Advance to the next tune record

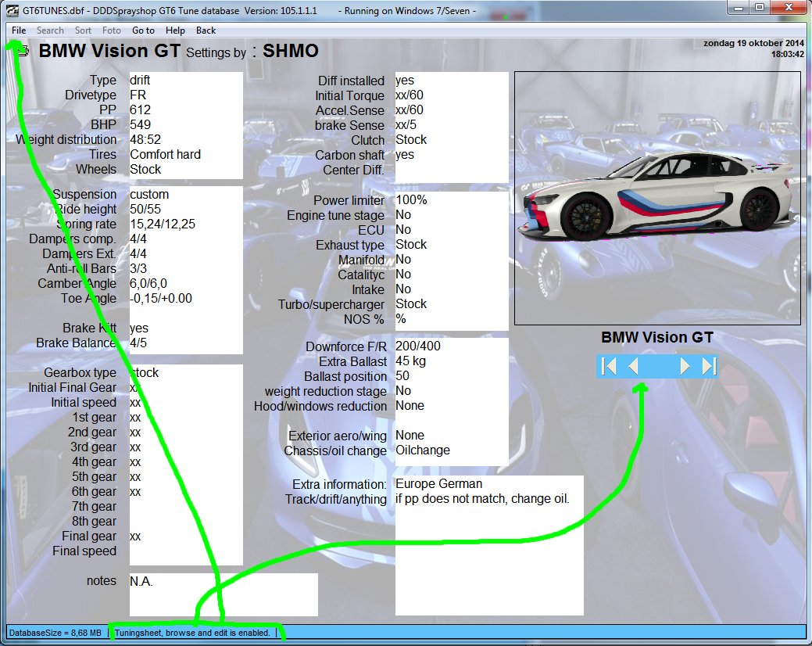point(685,366)
